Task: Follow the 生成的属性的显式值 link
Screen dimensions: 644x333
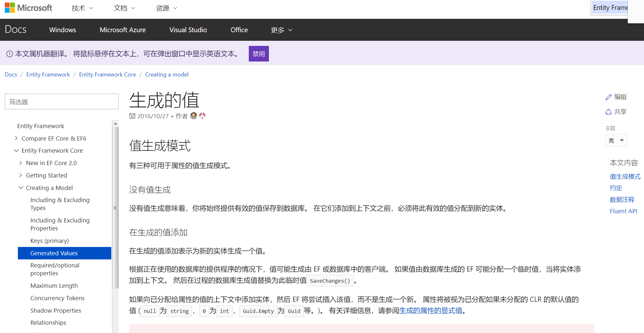Action: 430,311
